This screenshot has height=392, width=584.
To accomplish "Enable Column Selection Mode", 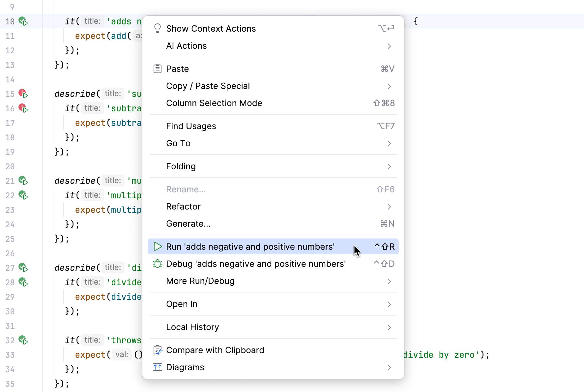I will tap(214, 103).
